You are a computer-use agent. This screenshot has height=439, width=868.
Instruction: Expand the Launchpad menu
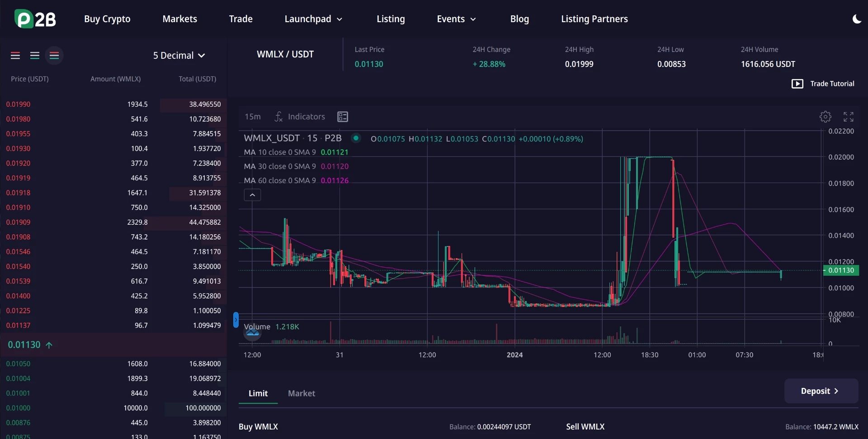[x=313, y=19]
